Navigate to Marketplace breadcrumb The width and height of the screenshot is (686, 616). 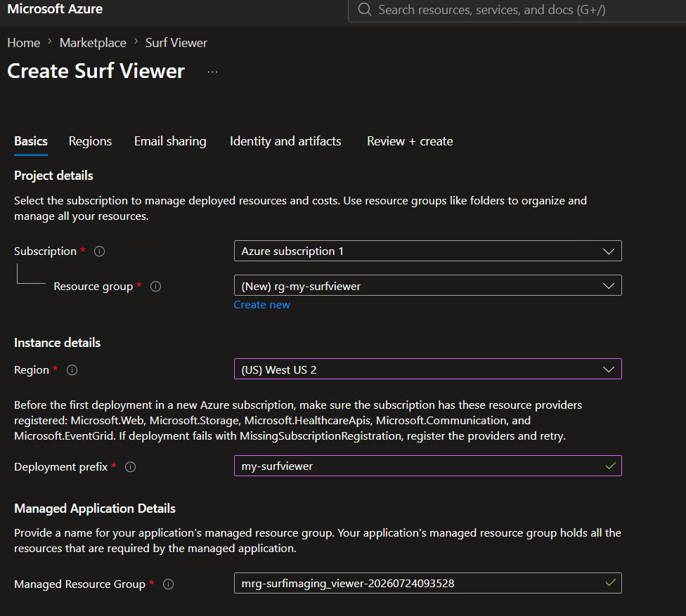[x=93, y=43]
